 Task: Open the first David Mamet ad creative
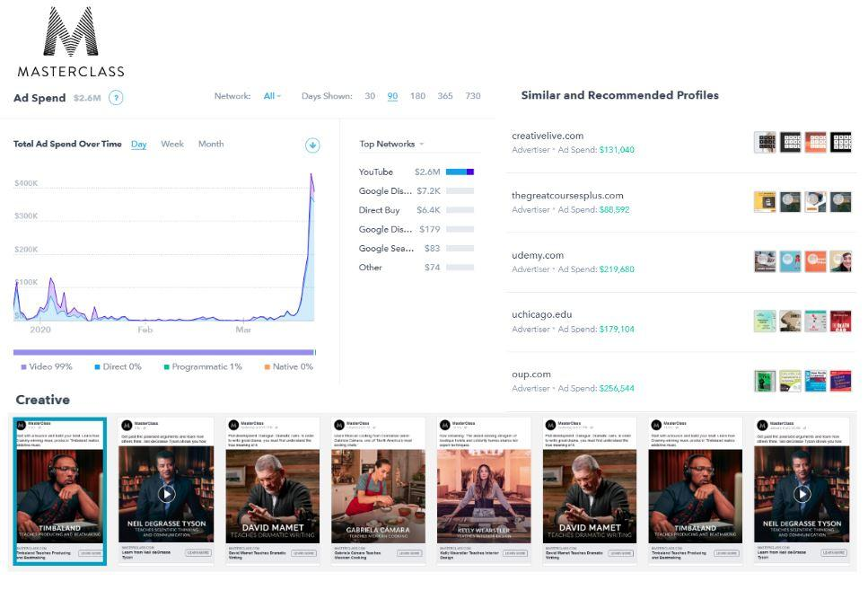click(x=272, y=491)
